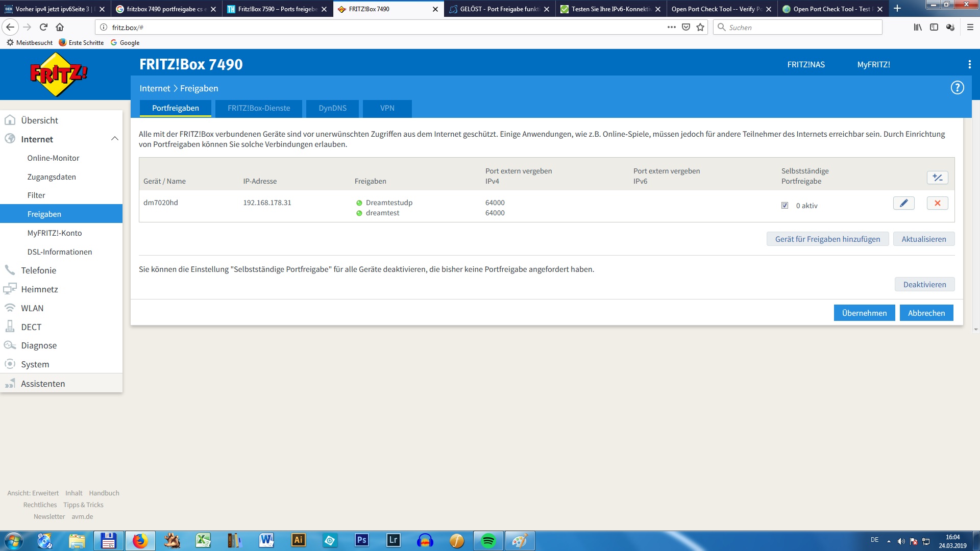Viewport: 980px width, 551px height.
Task: Toggle Selbstständige Portfreigabe checkbox for dm7020hd
Action: pos(785,206)
